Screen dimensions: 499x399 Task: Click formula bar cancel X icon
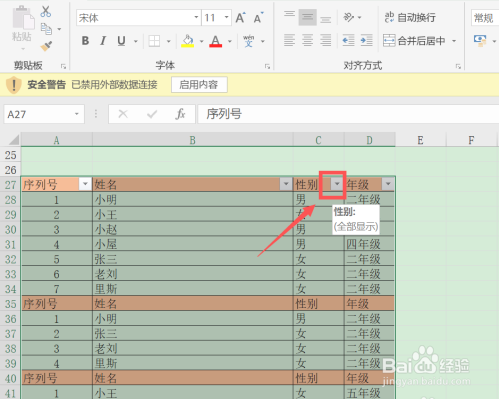(x=123, y=114)
